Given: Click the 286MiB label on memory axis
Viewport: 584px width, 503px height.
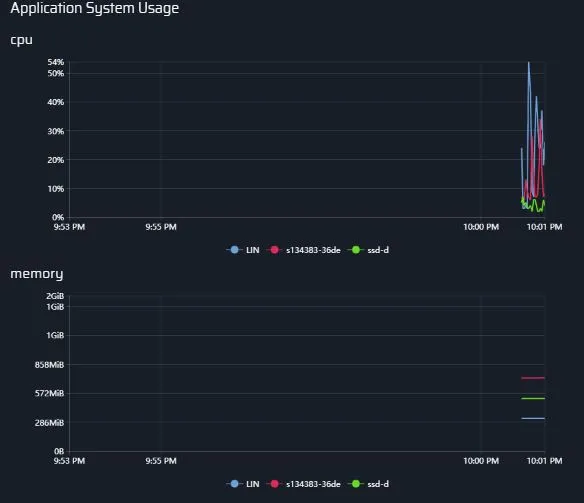Looking at the screenshot, I should pos(50,423).
